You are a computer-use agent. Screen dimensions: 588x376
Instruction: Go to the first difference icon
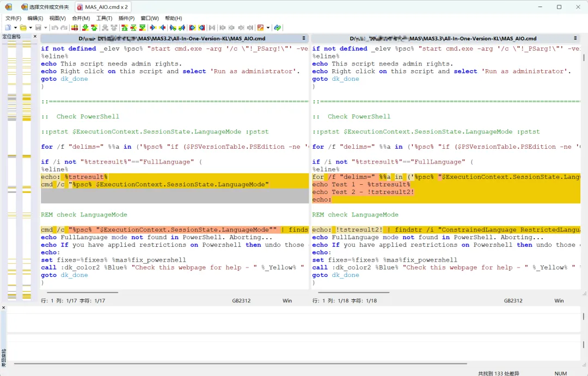[125, 28]
